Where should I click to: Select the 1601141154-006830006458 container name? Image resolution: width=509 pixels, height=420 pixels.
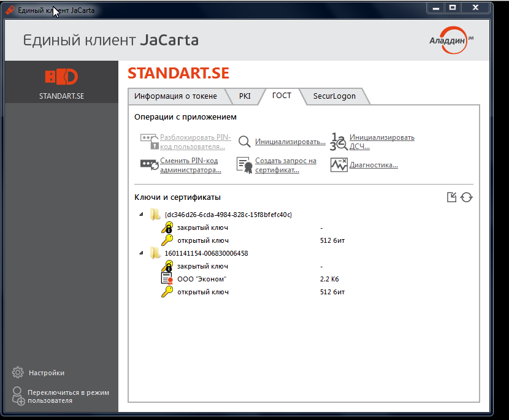coord(206,253)
